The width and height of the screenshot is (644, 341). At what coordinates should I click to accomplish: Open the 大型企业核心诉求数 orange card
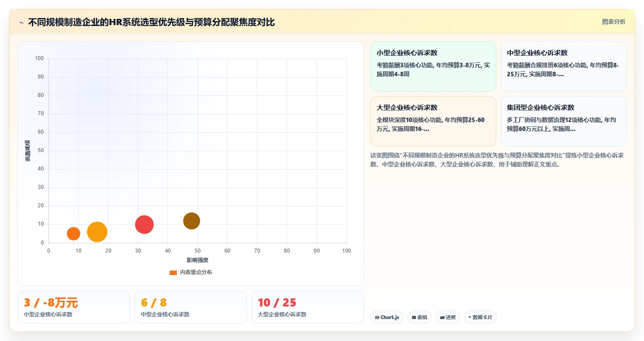[433, 121]
